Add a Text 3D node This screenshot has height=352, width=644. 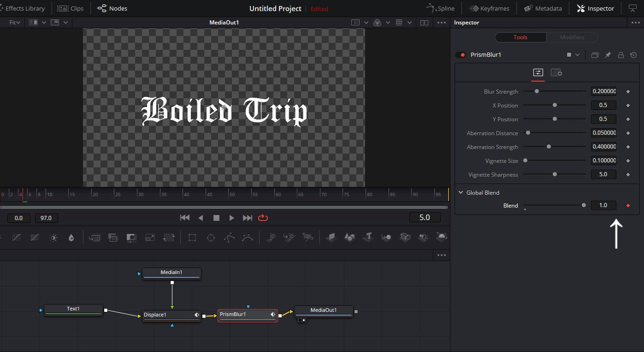pos(368,238)
